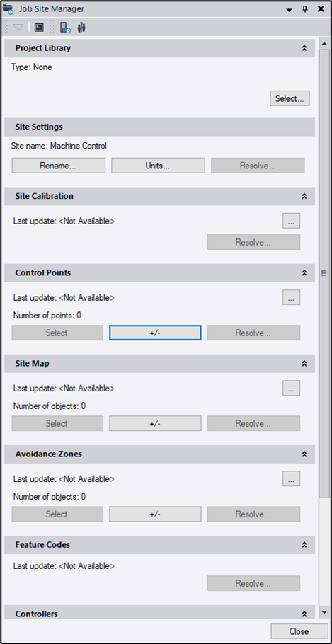Viewport: 332px width, 644px height.
Task: Collapse the Site Map section
Action: (304, 364)
